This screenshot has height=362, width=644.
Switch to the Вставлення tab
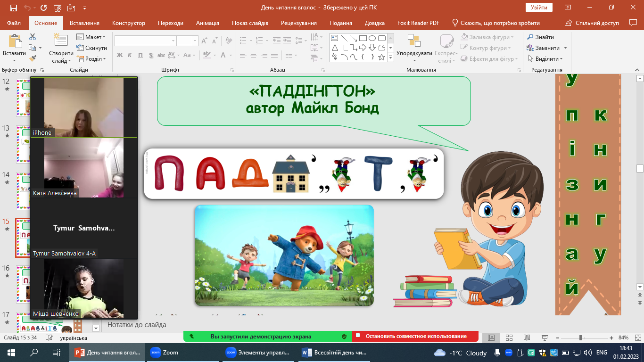click(84, 23)
